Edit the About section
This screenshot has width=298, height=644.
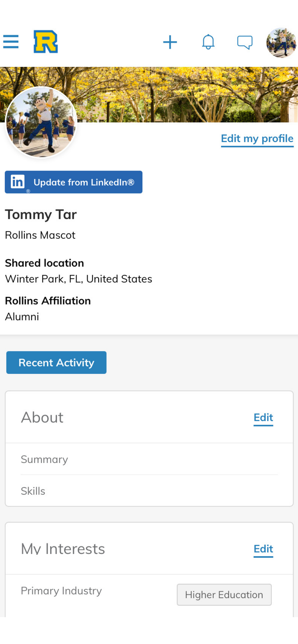(x=263, y=418)
